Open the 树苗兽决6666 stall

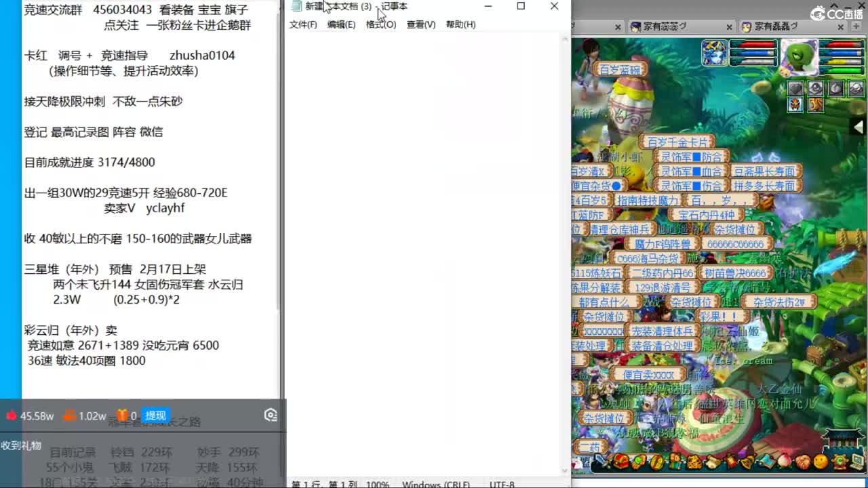click(x=735, y=273)
